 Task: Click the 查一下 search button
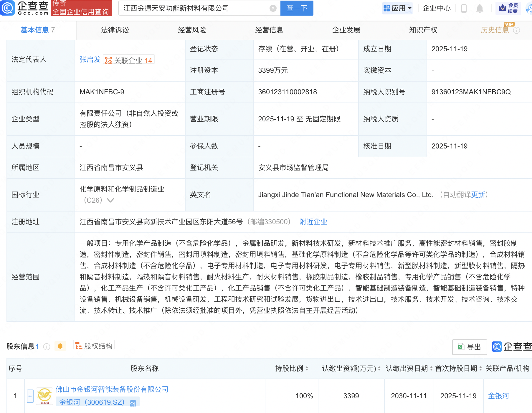pyautogui.click(x=296, y=8)
